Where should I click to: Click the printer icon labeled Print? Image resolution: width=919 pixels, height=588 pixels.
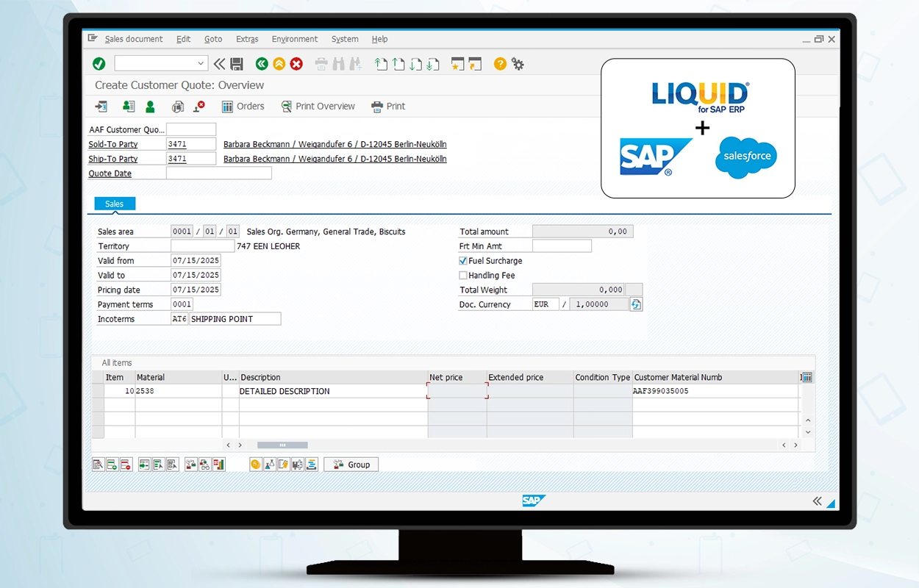click(x=377, y=107)
